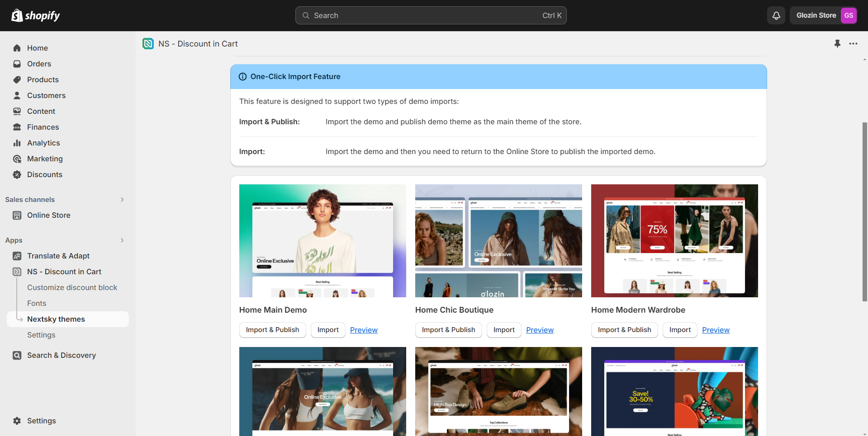Import the Home Main Demo only
Screen dimensions: 868x436
tap(328, 330)
